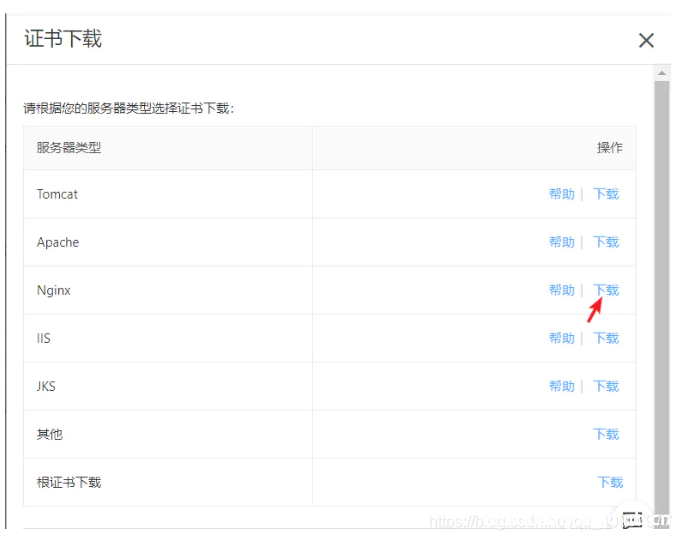Open 帮助 for Nginx

coord(561,290)
